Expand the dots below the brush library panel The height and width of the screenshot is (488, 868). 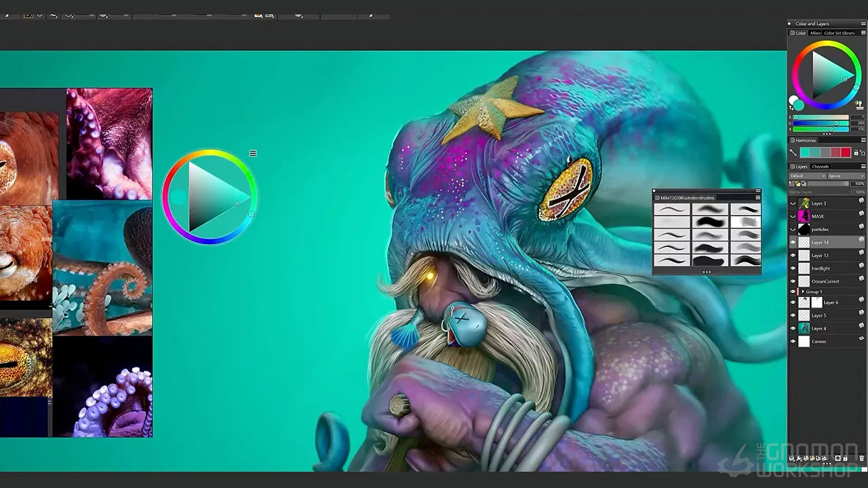click(x=707, y=272)
